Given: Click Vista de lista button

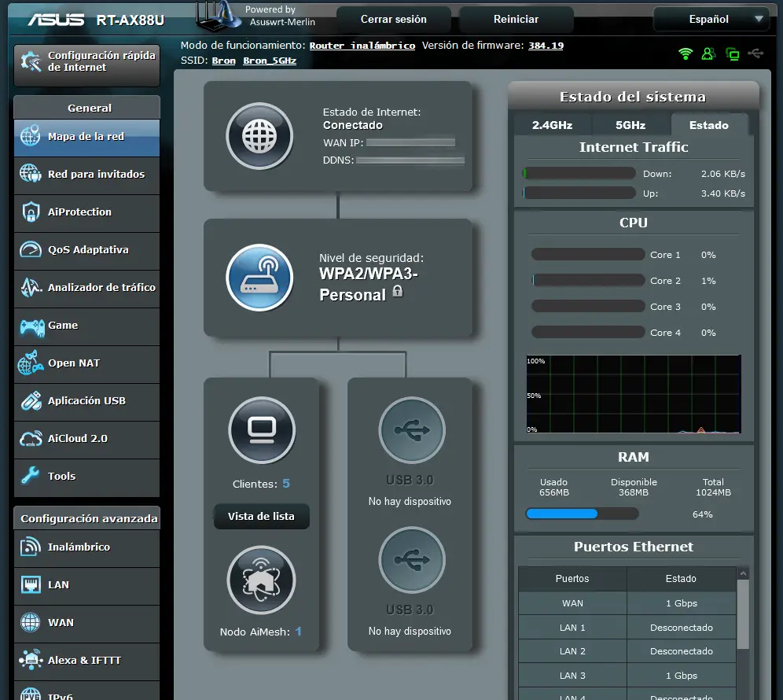Looking at the screenshot, I should tap(261, 516).
